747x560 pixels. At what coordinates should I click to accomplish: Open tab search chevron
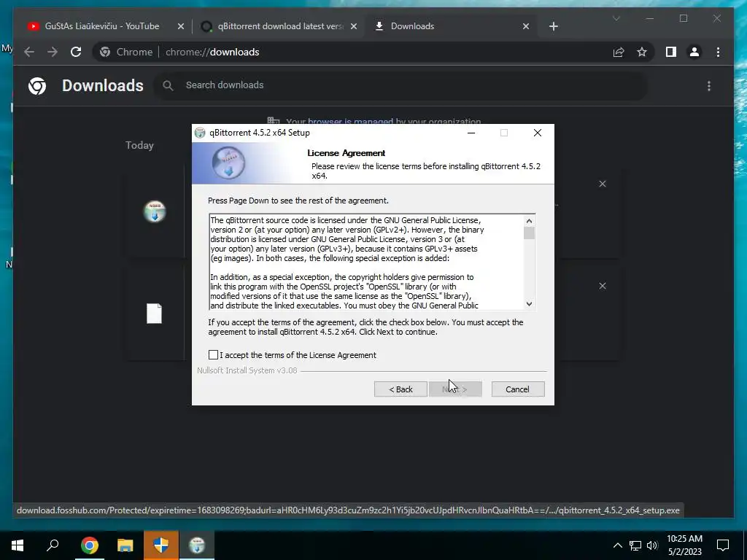(616, 18)
